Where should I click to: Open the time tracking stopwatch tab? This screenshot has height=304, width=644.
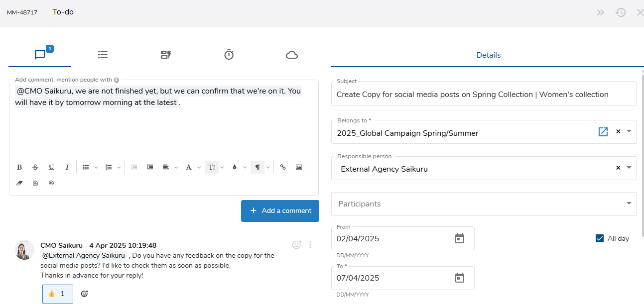229,55
